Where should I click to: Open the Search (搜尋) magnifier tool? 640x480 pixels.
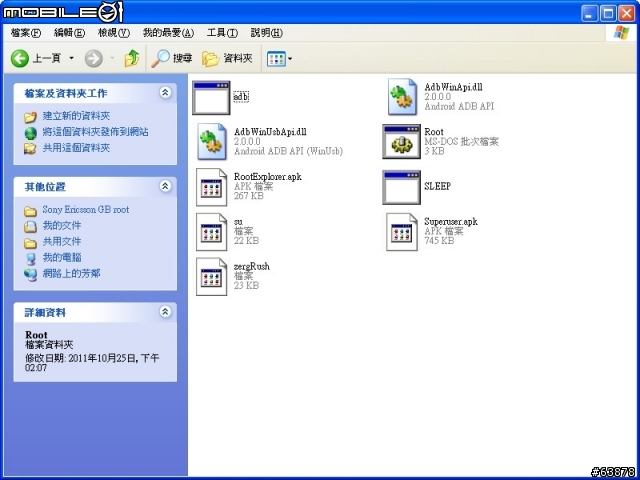click(171, 58)
